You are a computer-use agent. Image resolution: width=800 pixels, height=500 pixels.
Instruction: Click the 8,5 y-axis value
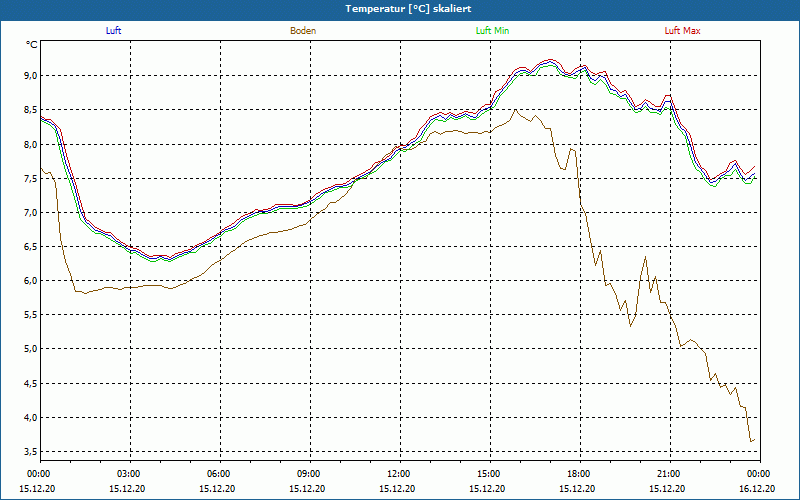click(x=31, y=110)
